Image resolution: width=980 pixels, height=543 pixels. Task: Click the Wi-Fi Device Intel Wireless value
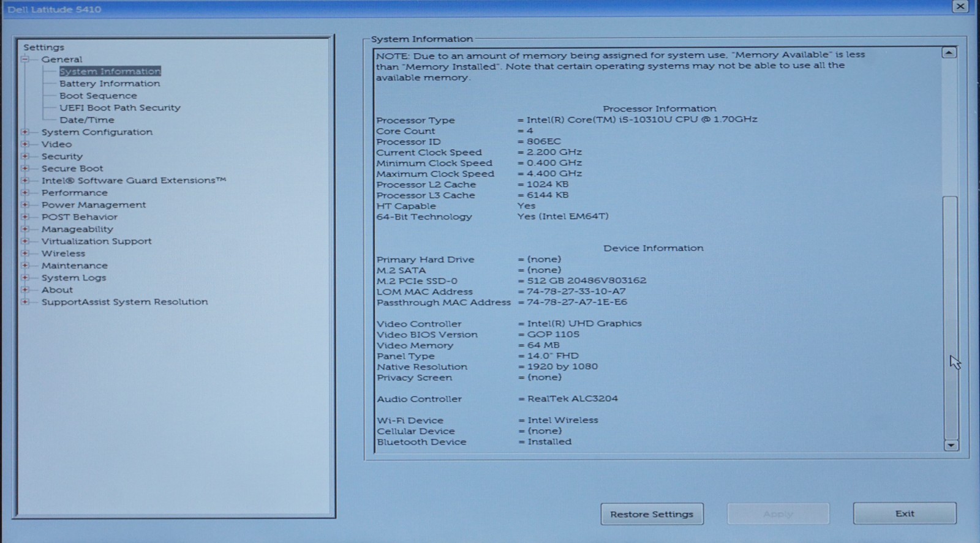pos(563,420)
